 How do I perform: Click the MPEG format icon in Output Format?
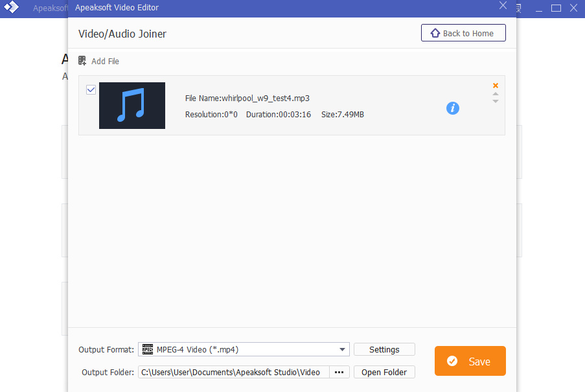(148, 349)
